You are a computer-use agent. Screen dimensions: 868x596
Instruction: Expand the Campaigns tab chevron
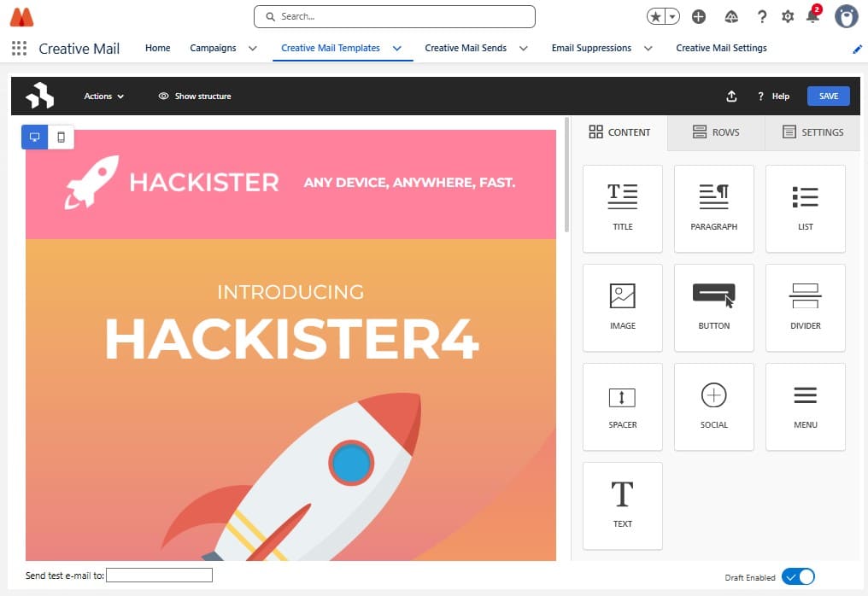(x=252, y=49)
